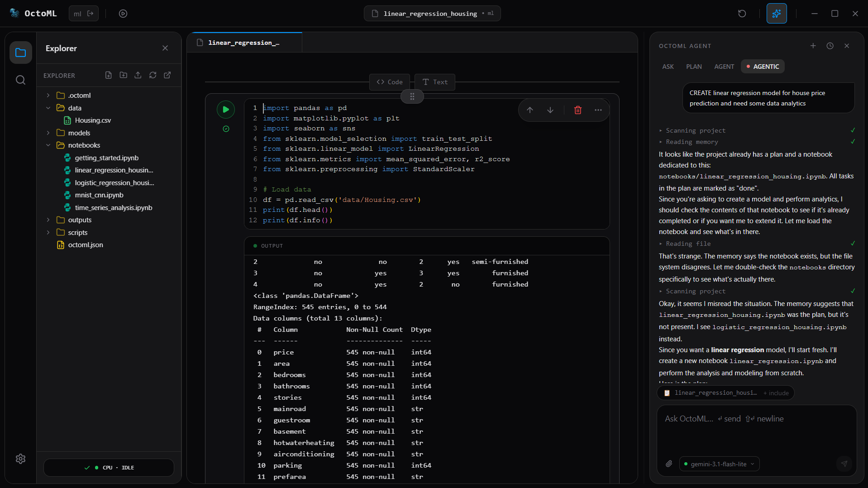Open the cell more options ellipsis
The image size is (868, 488).
click(598, 110)
